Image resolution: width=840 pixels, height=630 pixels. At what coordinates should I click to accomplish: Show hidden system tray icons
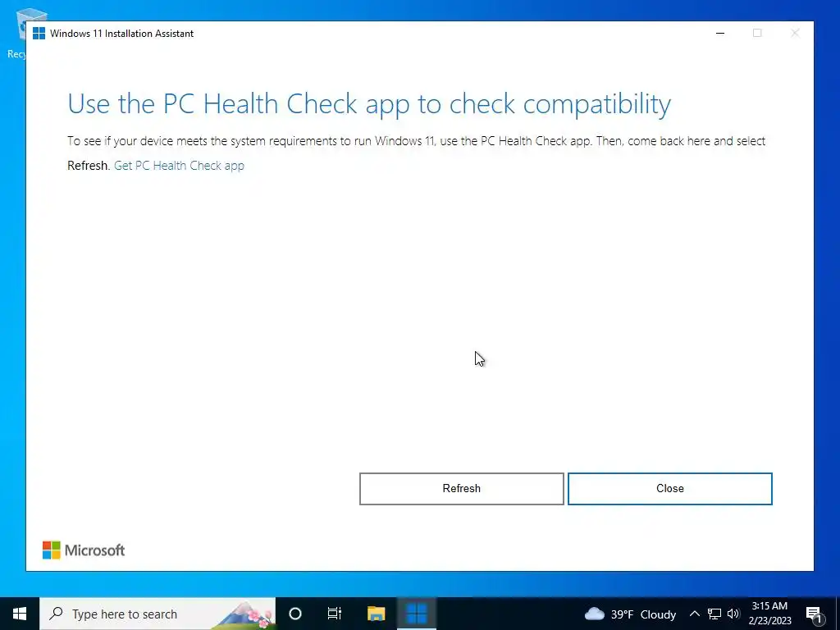[x=694, y=614]
